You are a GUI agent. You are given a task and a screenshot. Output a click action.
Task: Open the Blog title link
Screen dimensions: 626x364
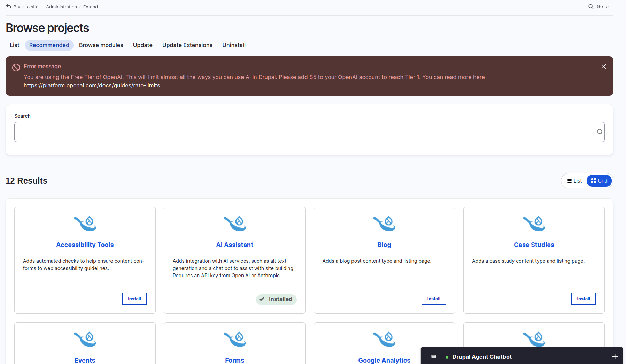coord(384,245)
